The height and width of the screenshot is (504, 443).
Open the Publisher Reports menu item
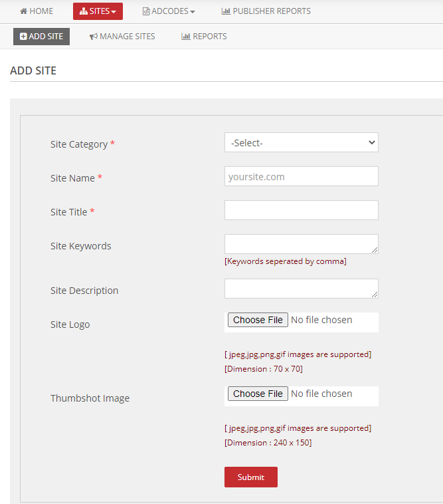(266, 11)
